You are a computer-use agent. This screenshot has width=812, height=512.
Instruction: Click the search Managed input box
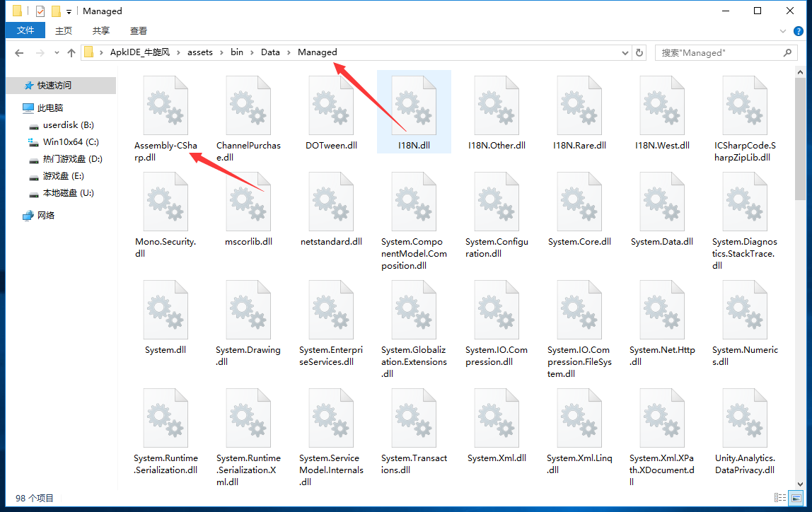click(719, 53)
